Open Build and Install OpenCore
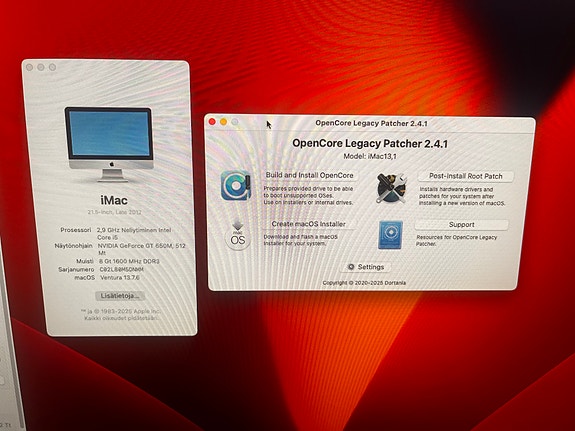This screenshot has height=431, width=575. 310,175
